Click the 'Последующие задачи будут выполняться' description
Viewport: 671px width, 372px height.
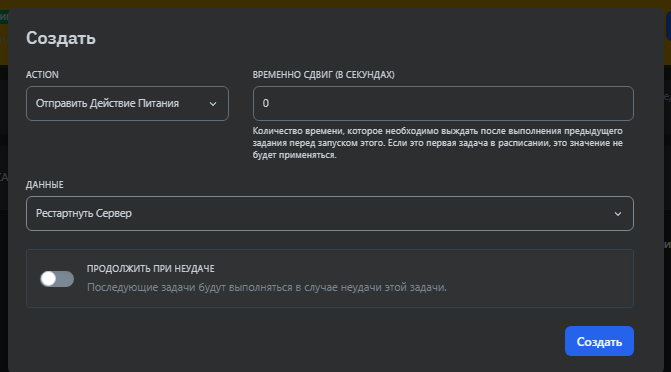click(x=267, y=287)
